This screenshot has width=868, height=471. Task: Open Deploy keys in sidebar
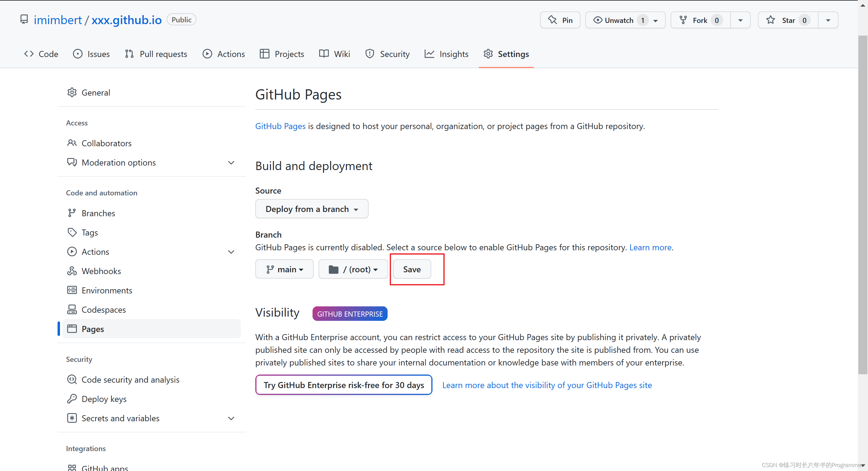104,399
